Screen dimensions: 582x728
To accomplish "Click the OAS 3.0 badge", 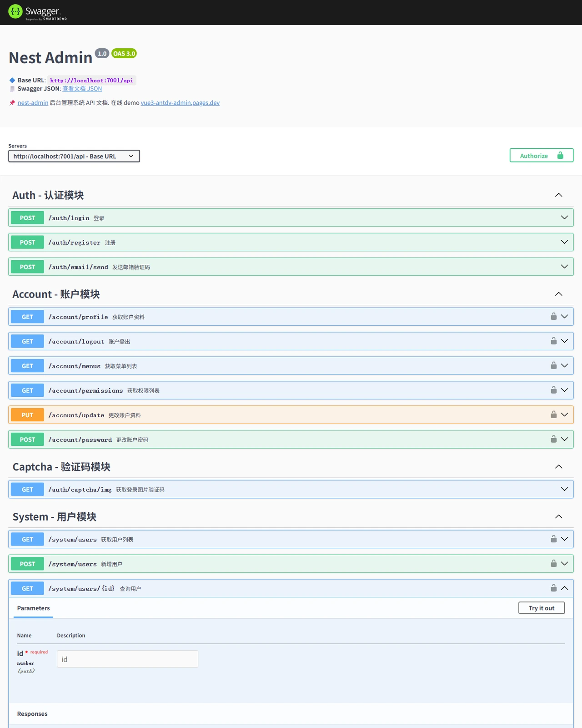I will [x=124, y=54].
